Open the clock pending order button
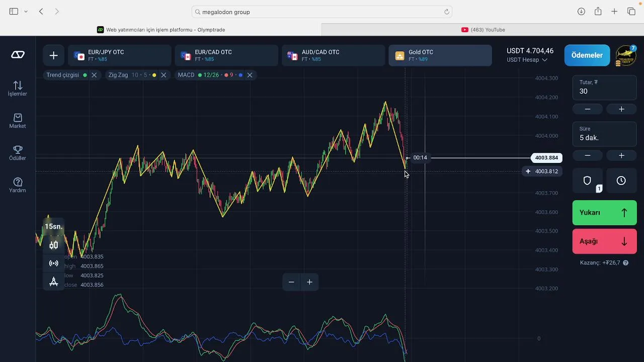Viewport: 644px width, 362px height. coord(621,180)
